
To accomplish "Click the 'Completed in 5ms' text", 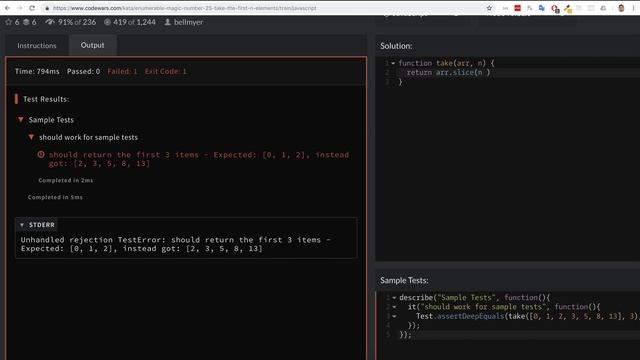I will (55, 197).
